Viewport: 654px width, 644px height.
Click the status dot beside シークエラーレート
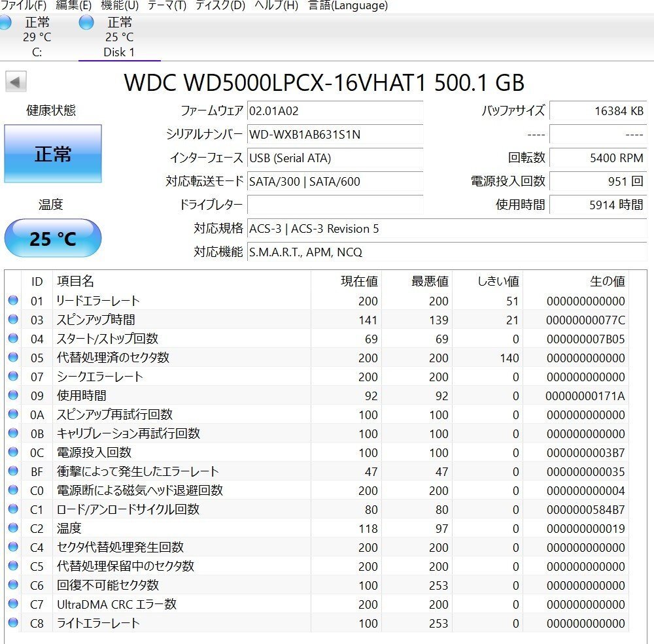pyautogui.click(x=14, y=377)
